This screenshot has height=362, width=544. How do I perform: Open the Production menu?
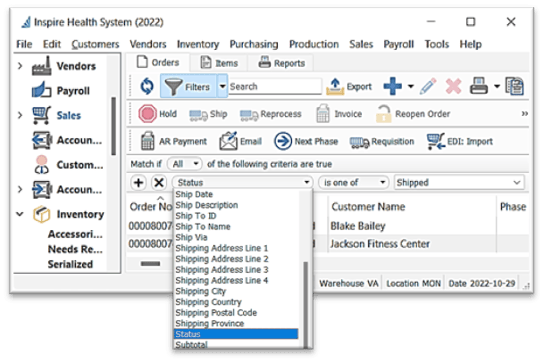(x=314, y=44)
